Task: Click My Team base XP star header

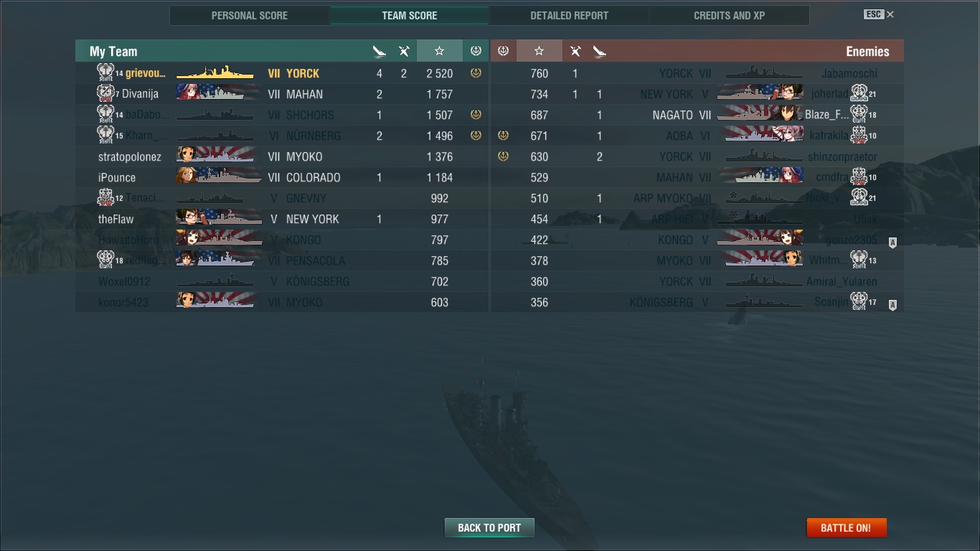Action: (x=439, y=51)
